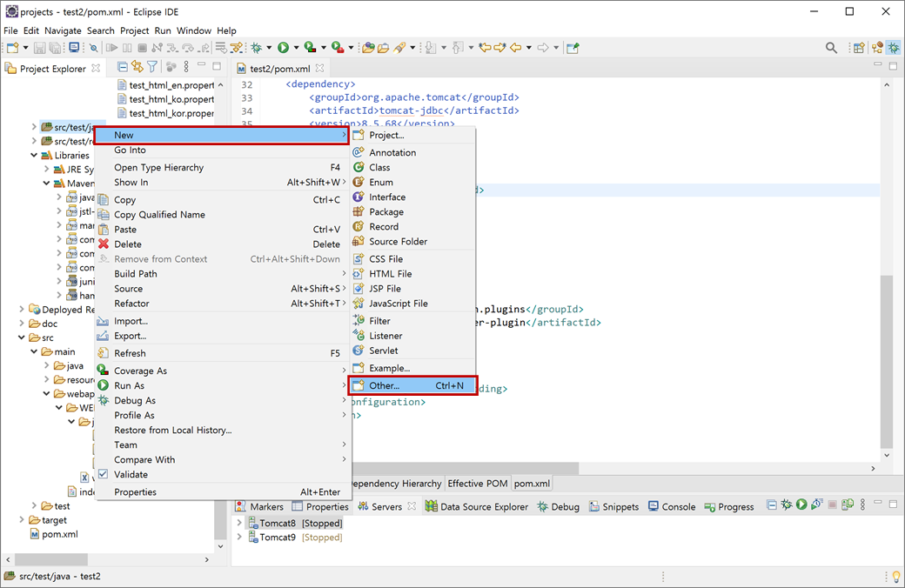Select pom.xml in project tree
905x588 pixels.
[55, 534]
